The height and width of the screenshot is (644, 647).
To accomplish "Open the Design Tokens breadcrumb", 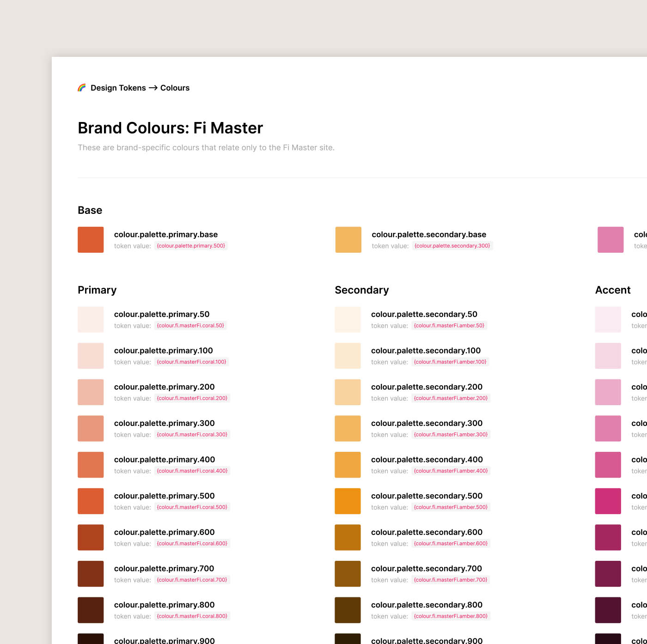I will 118,88.
